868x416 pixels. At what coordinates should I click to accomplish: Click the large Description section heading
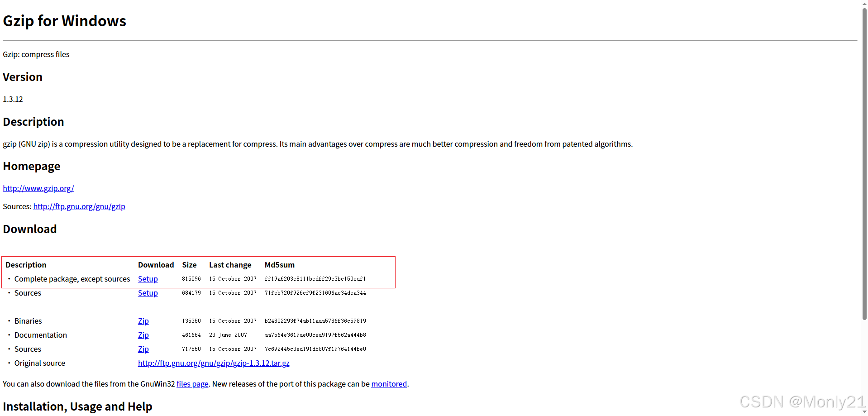tap(33, 122)
